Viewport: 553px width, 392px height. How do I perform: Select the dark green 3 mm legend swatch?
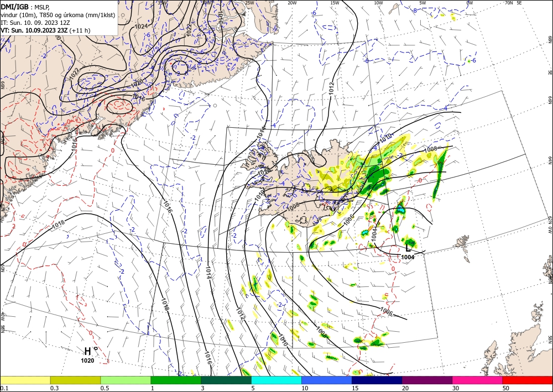click(226, 380)
